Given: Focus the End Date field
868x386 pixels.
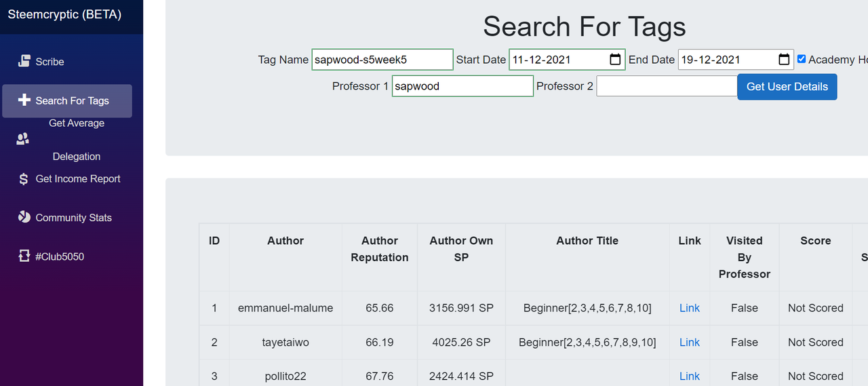Looking at the screenshot, I should coord(736,60).
